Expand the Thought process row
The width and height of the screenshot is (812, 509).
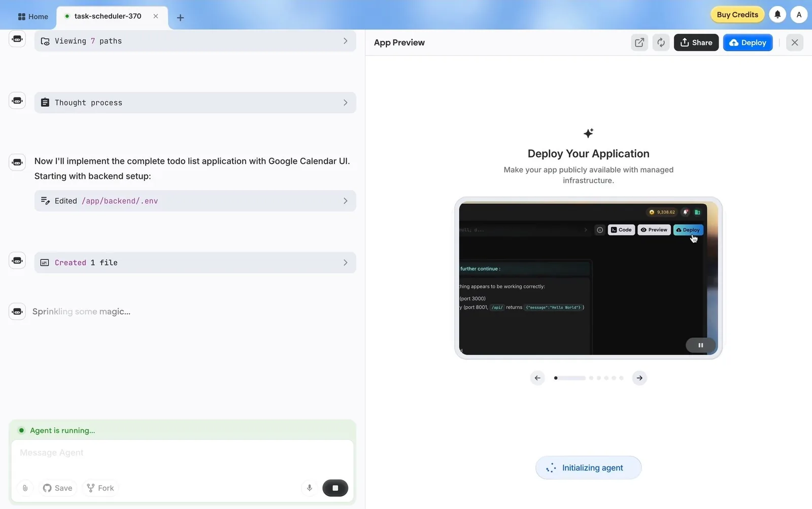(x=195, y=103)
